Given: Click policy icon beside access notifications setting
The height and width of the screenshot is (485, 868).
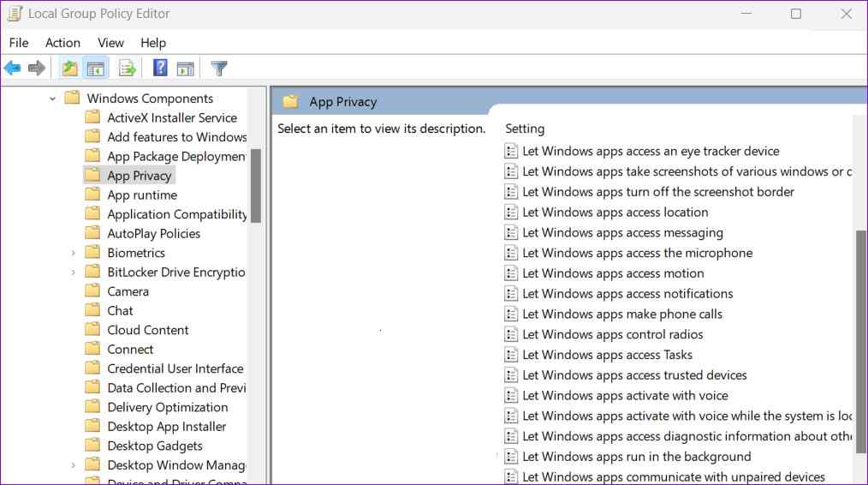Looking at the screenshot, I should coord(511,294).
